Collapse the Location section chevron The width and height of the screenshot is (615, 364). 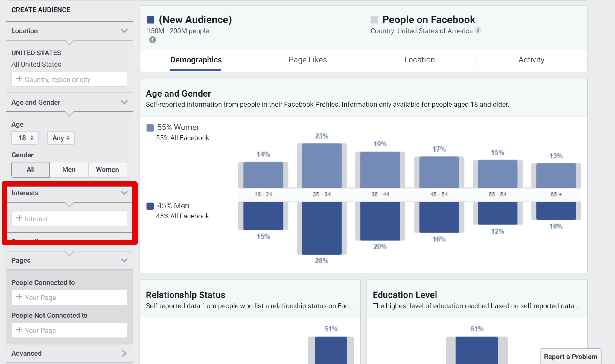(124, 31)
